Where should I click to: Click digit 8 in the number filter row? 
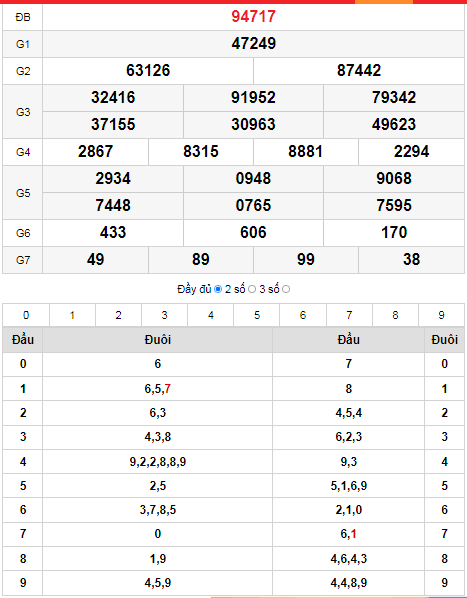tap(395, 315)
